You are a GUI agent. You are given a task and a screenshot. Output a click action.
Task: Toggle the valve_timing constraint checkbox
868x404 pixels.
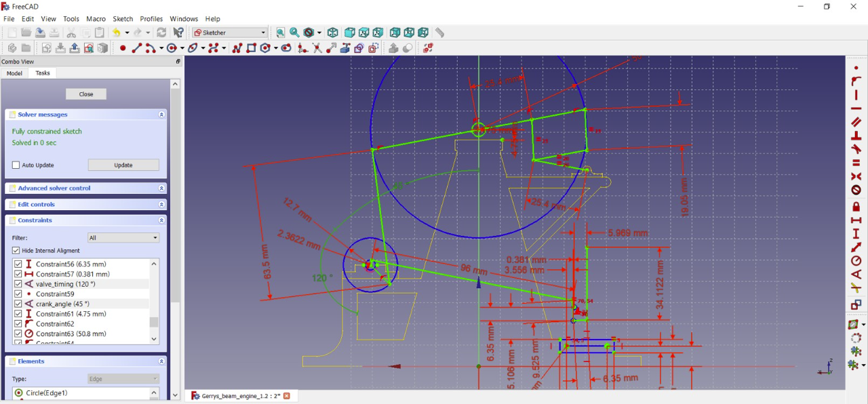18,284
